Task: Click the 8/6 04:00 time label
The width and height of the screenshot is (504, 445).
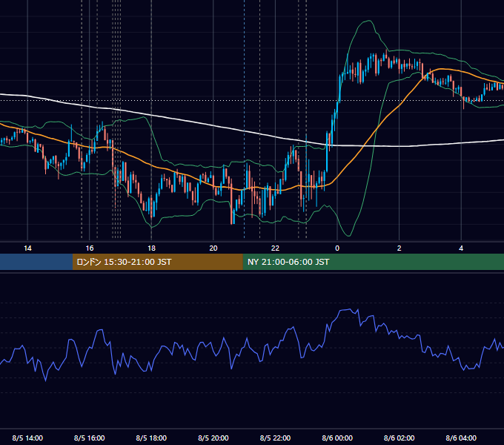Action: (x=461, y=438)
